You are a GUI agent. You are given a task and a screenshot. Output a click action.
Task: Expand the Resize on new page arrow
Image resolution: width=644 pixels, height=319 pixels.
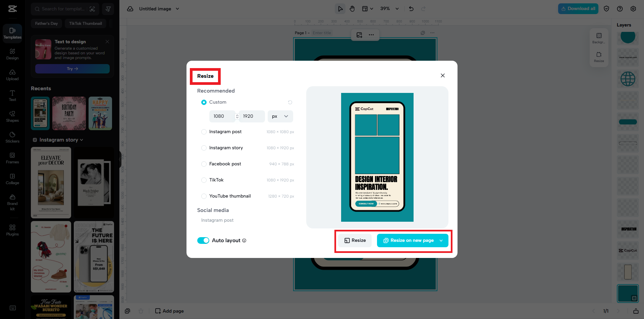[441, 241]
